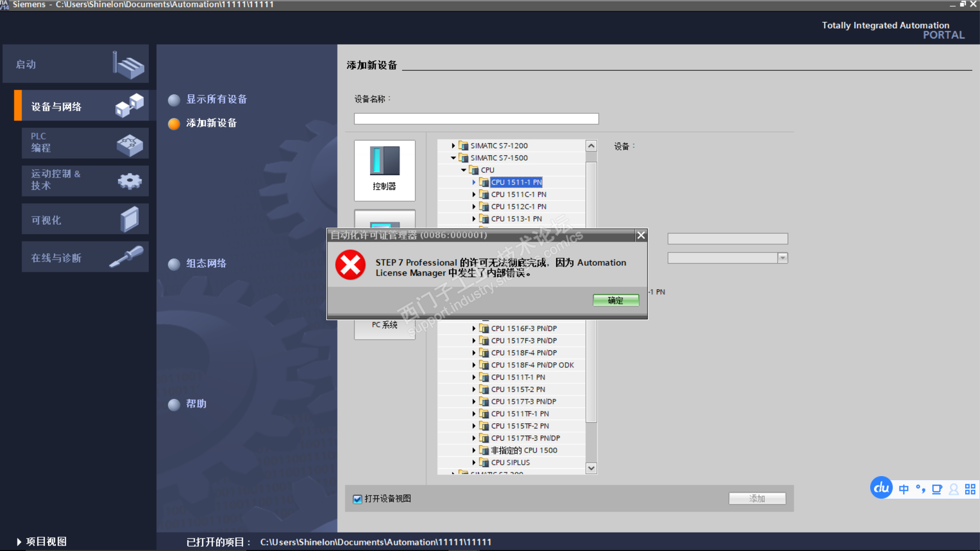Open the version dropdown arrow on the right

coord(782,258)
